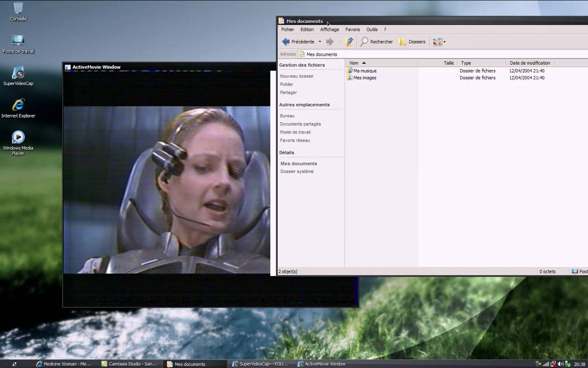The image size is (588, 368).
Task: Open the Fichier menu
Action: pos(288,29)
